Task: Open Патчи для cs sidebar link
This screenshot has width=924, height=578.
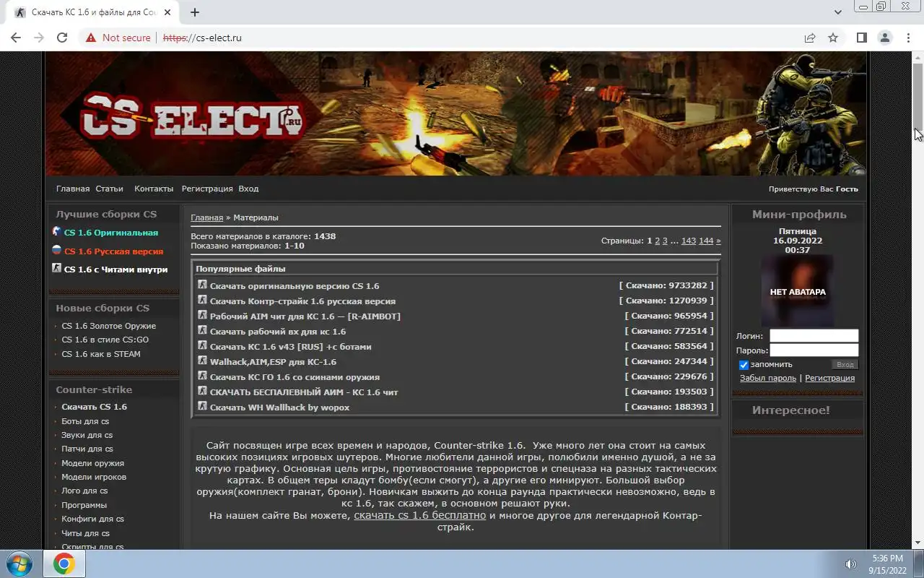Action: coord(87,449)
